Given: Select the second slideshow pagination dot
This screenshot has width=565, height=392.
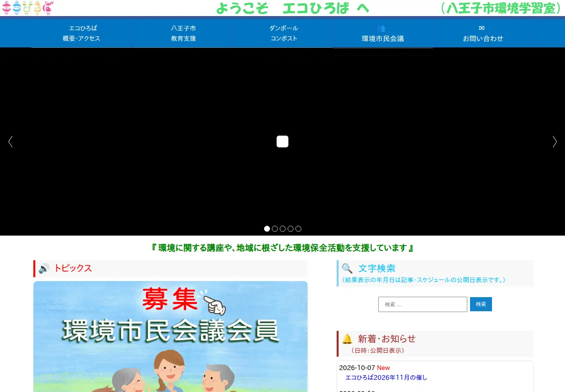Looking at the screenshot, I should (x=275, y=229).
